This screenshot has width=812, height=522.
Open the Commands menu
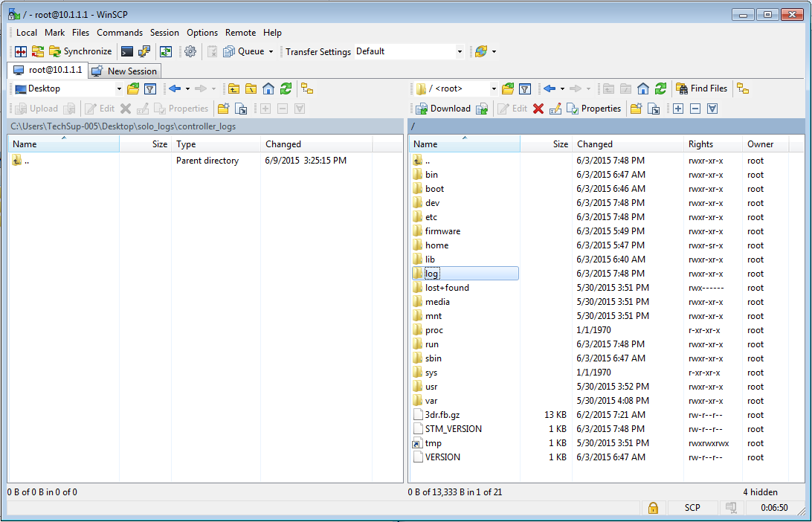click(x=120, y=33)
